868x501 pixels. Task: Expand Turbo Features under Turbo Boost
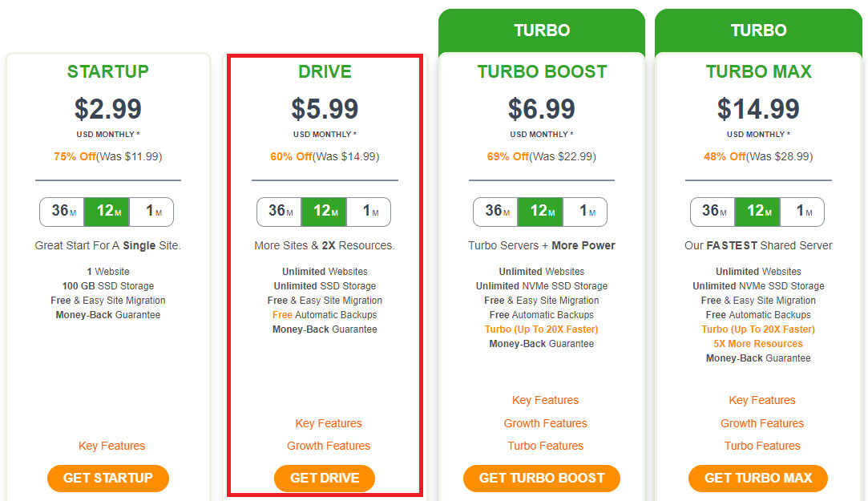coord(545,446)
